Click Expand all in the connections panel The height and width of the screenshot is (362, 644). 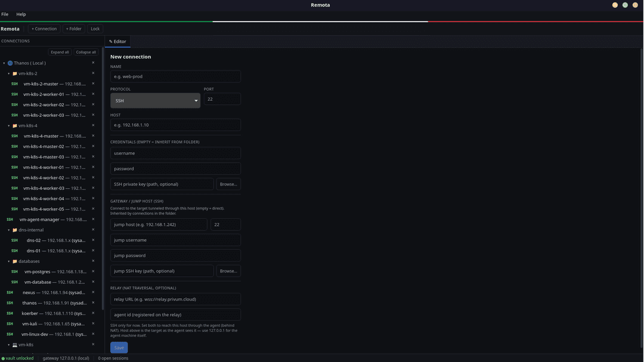click(x=60, y=52)
